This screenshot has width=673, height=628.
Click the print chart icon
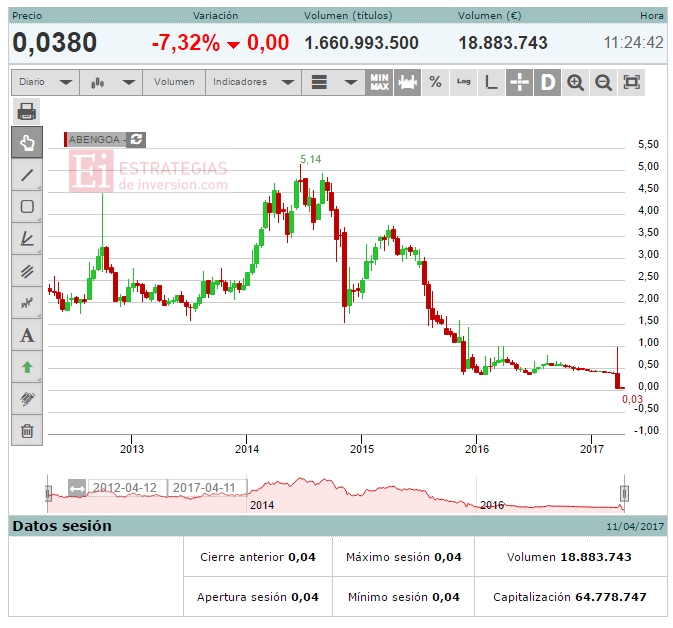click(27, 111)
